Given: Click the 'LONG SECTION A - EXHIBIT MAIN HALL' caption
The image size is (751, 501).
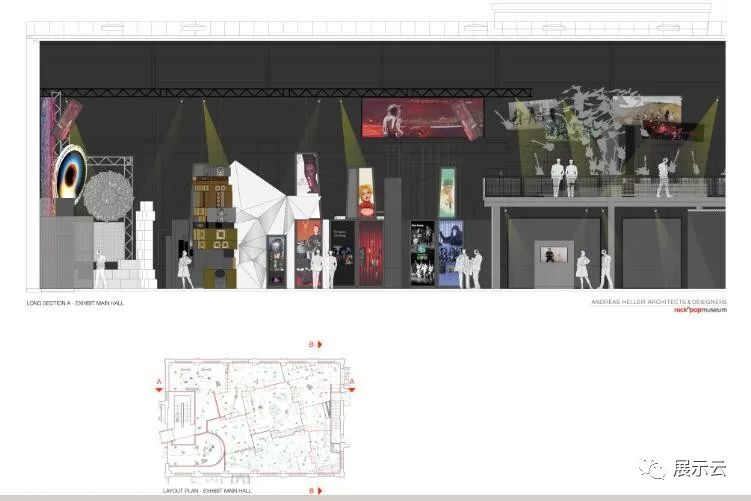Looking at the screenshot, I should (76, 302).
